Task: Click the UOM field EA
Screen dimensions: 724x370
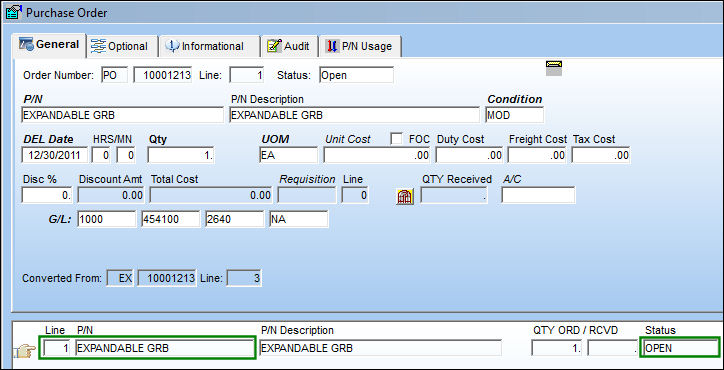Action: tap(288, 155)
